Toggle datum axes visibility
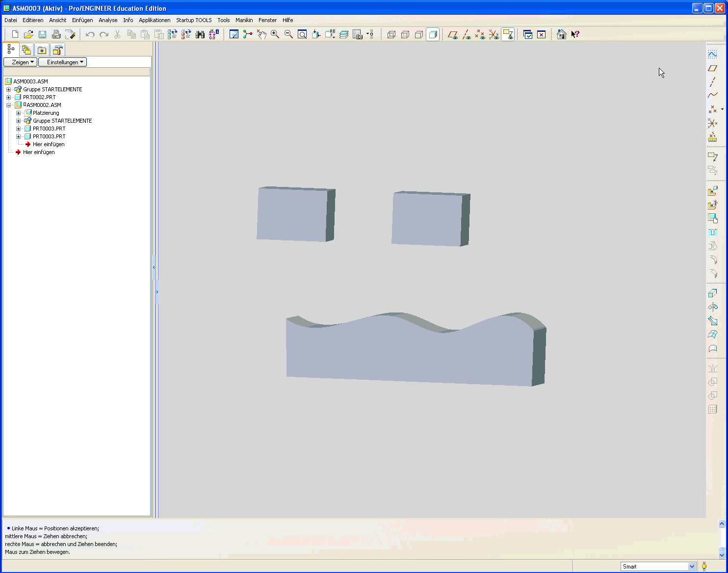 [x=467, y=34]
